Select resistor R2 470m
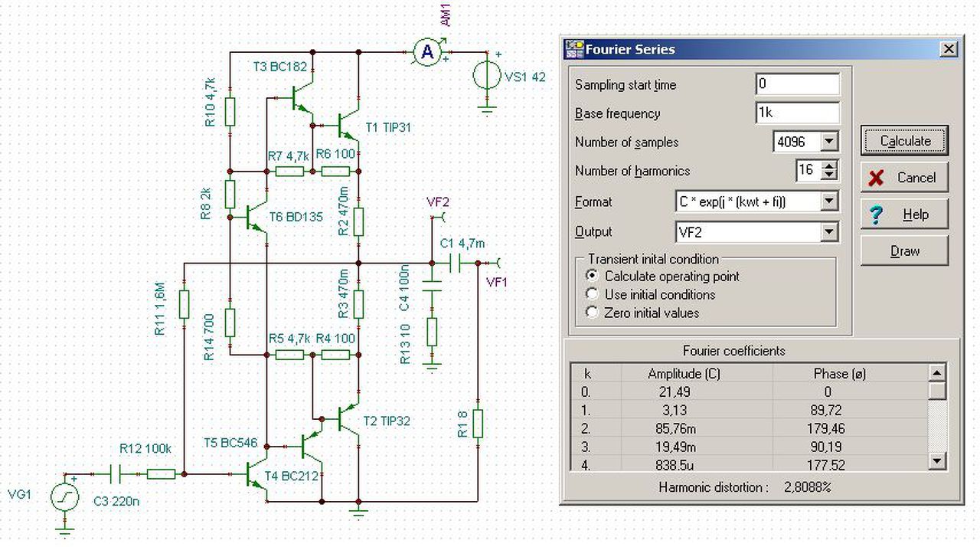This screenshot has height=547, width=980. [x=358, y=221]
